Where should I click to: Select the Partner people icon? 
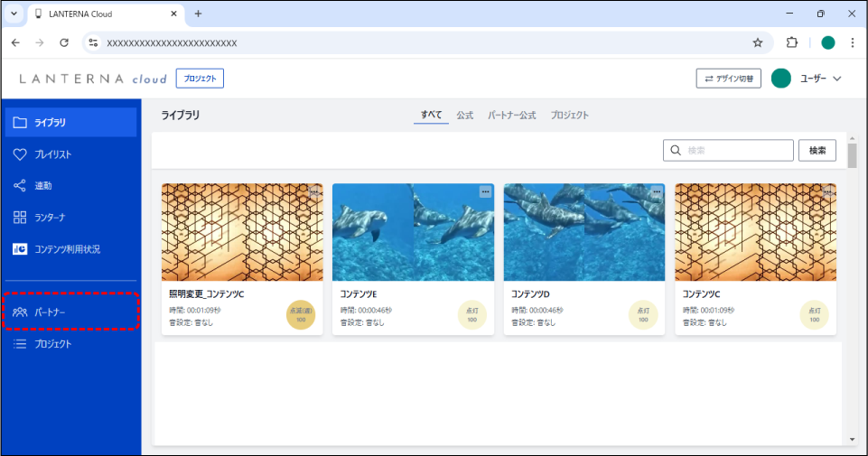tap(20, 312)
